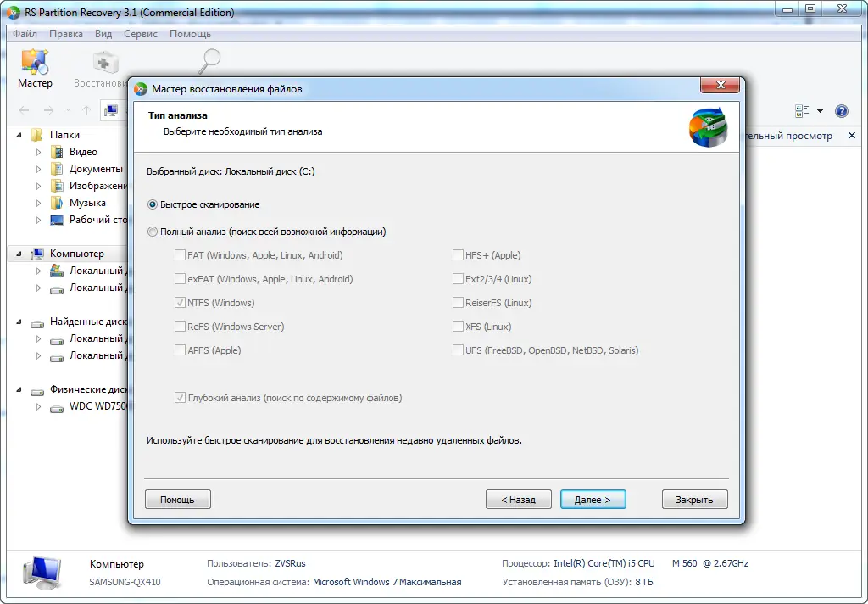Viewport: 868px width, 604px height.
Task: Select Полный анализ radio button
Action: pyautogui.click(x=153, y=232)
